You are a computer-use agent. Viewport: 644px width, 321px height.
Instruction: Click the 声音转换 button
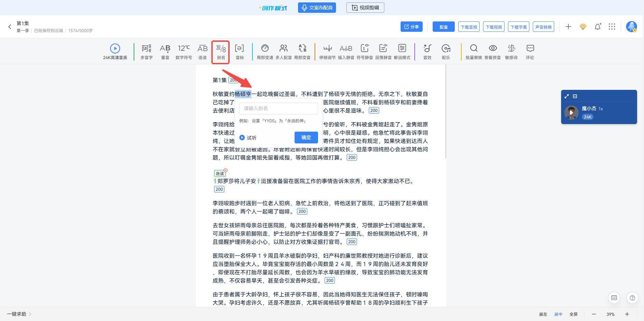coord(544,27)
